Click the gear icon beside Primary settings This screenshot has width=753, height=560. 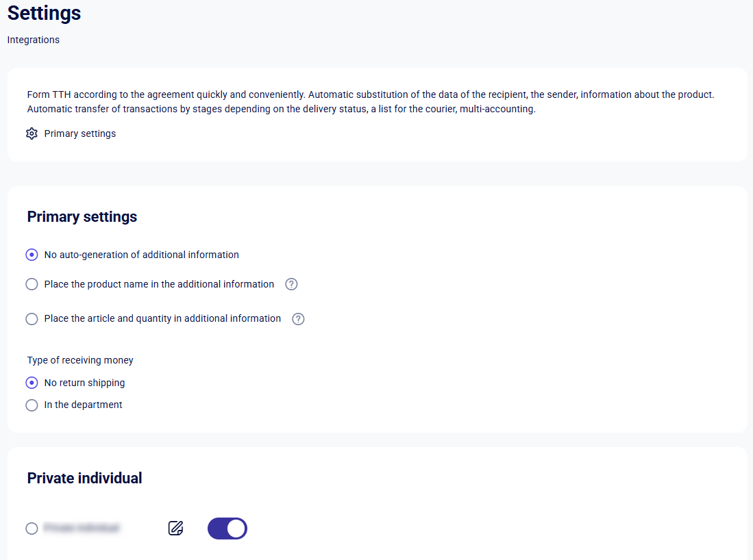[32, 133]
